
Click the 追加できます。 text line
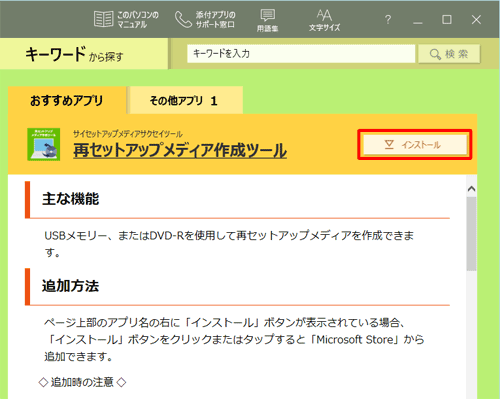pyautogui.click(x=78, y=356)
